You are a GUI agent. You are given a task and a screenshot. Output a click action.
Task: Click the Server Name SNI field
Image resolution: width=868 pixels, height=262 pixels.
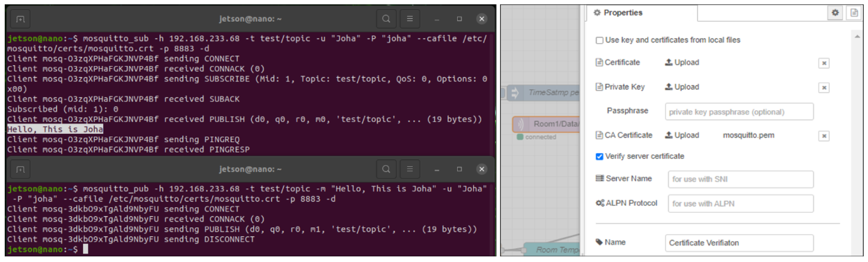point(740,179)
